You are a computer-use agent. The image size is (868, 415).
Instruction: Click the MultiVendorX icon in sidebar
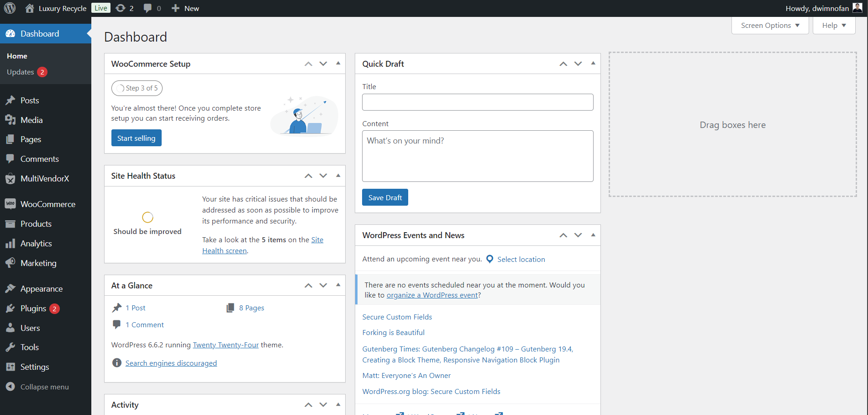click(x=11, y=179)
